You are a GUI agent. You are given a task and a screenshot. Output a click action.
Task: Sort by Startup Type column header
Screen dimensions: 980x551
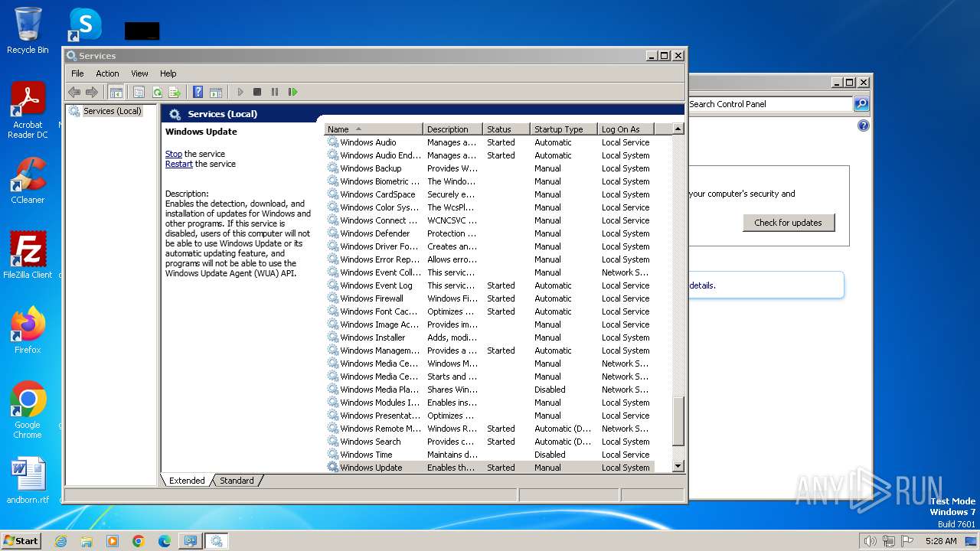click(x=564, y=129)
